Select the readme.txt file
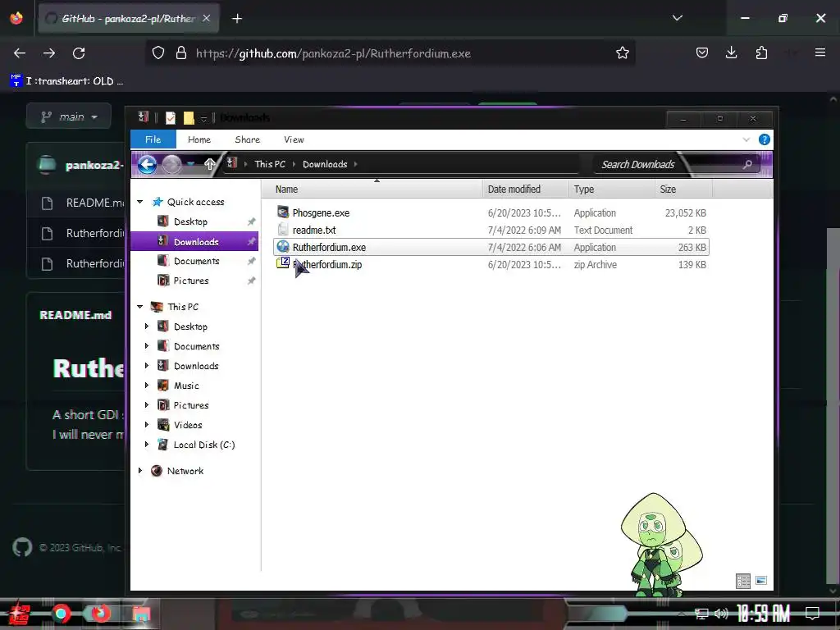 [x=491, y=230]
